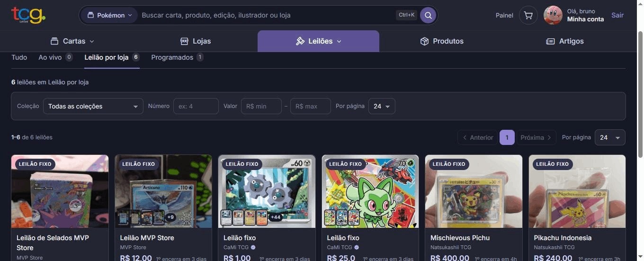Open the Por página filter dropdown
644x261 pixels.
click(x=382, y=106)
